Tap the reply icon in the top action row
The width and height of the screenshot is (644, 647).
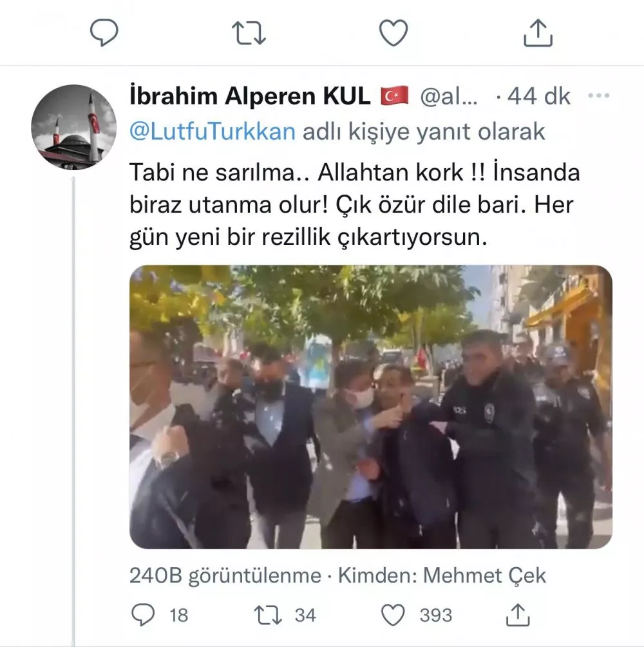(104, 33)
